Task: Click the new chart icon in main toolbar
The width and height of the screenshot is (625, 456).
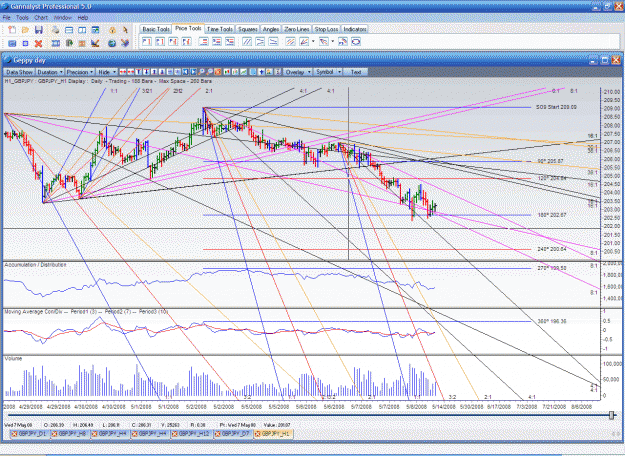Action: tap(12, 30)
